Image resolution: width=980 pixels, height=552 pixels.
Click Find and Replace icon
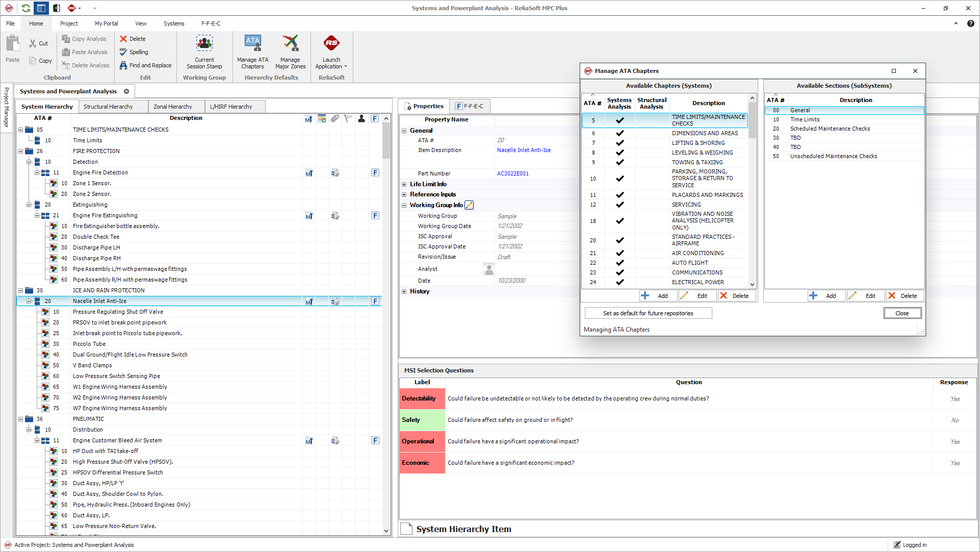[123, 65]
